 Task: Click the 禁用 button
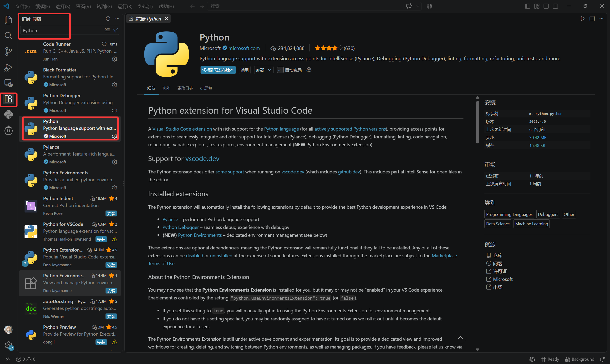244,70
